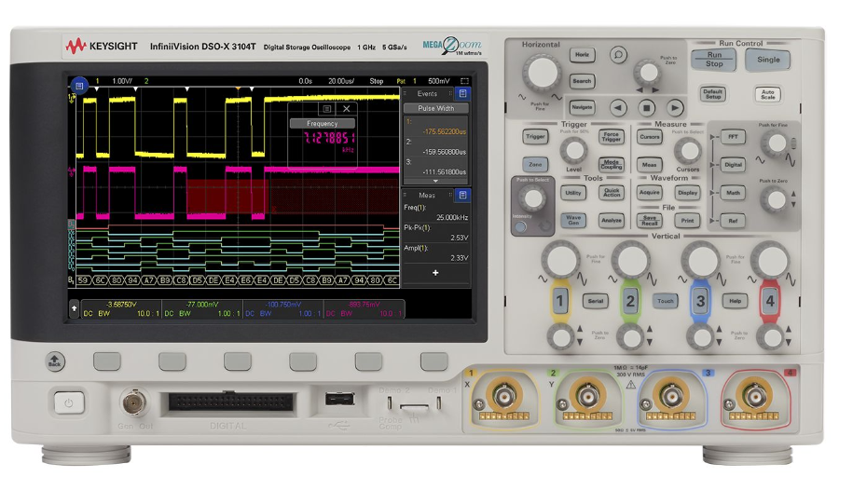853x504 pixels.
Task: Click the up-arrow icon beside channel status bar
Action: coord(74,308)
